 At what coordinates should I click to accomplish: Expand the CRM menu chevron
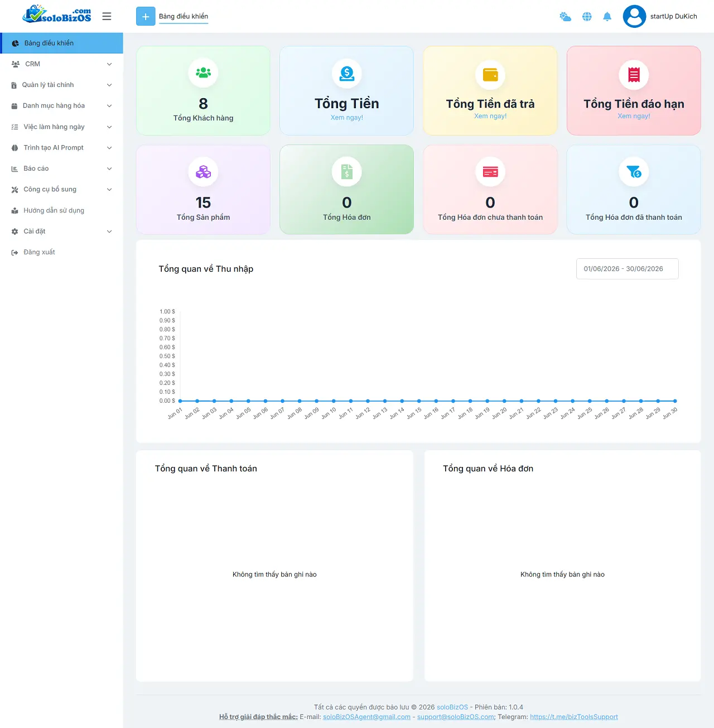point(109,64)
